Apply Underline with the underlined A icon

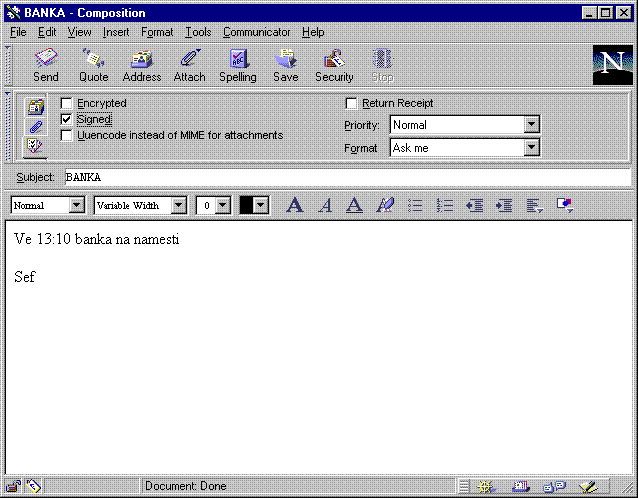(x=354, y=205)
